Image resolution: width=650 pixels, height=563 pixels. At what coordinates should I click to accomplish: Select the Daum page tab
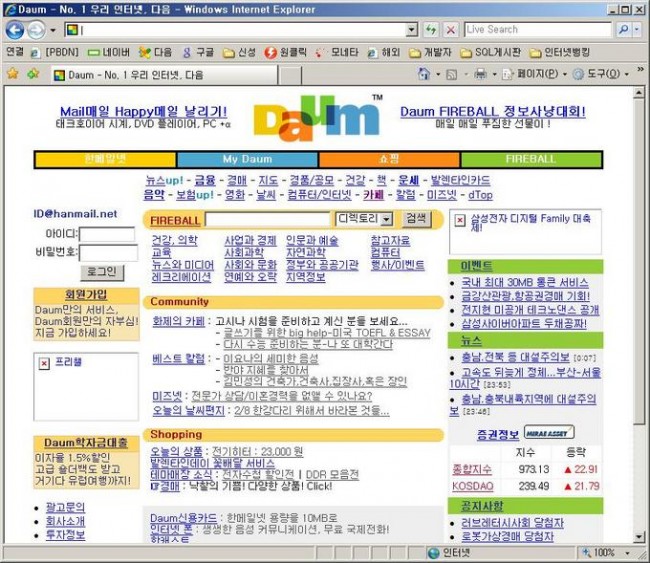pyautogui.click(x=164, y=75)
